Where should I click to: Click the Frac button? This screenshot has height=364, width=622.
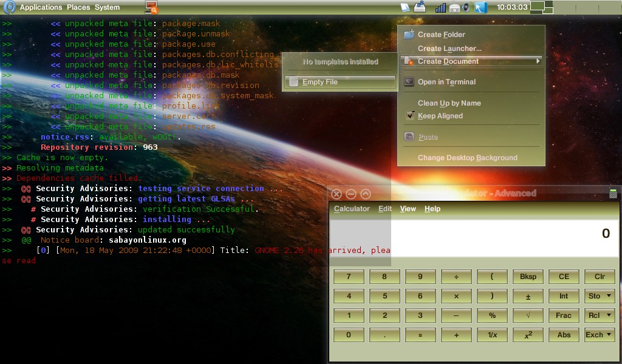(x=564, y=315)
